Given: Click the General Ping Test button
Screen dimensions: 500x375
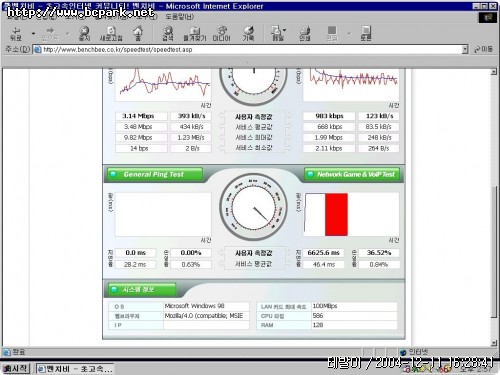Looking at the screenshot, I should [x=154, y=174].
